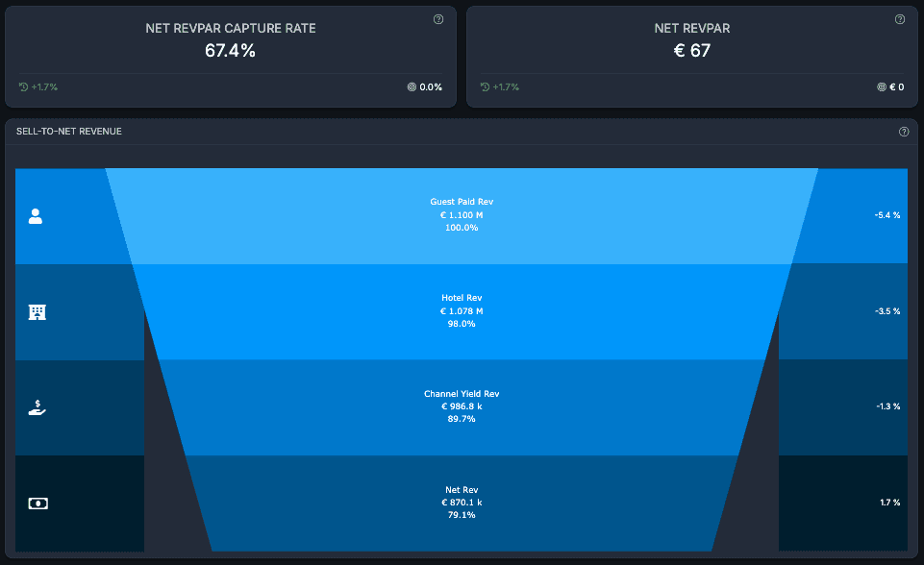The height and width of the screenshot is (565, 924).
Task: Click the guest person icon
Action: point(36,216)
